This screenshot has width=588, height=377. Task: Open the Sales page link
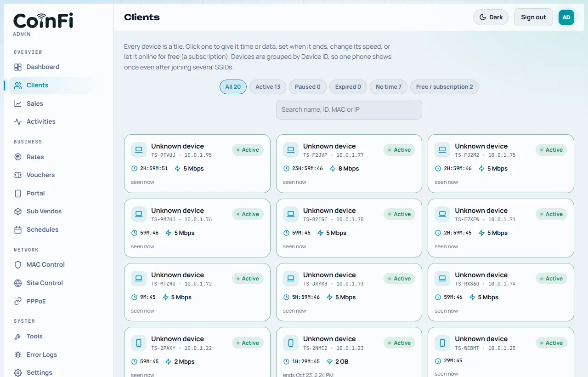[35, 104]
